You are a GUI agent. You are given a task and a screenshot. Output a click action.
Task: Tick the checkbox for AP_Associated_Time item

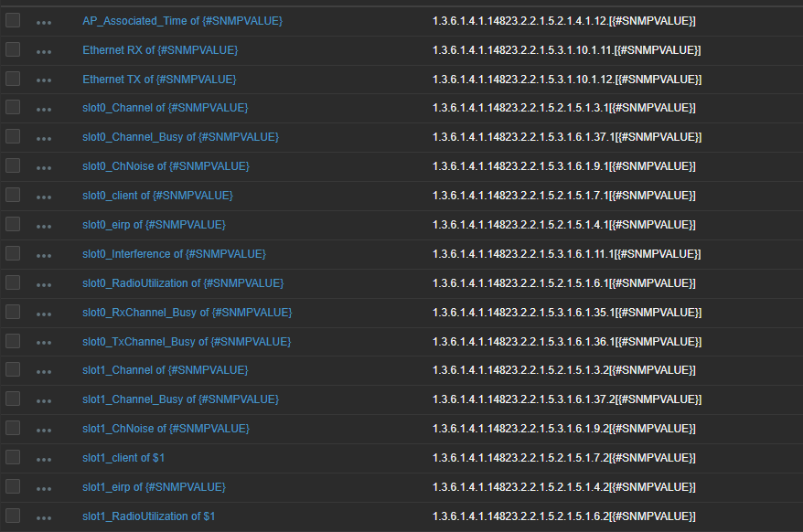(13, 20)
